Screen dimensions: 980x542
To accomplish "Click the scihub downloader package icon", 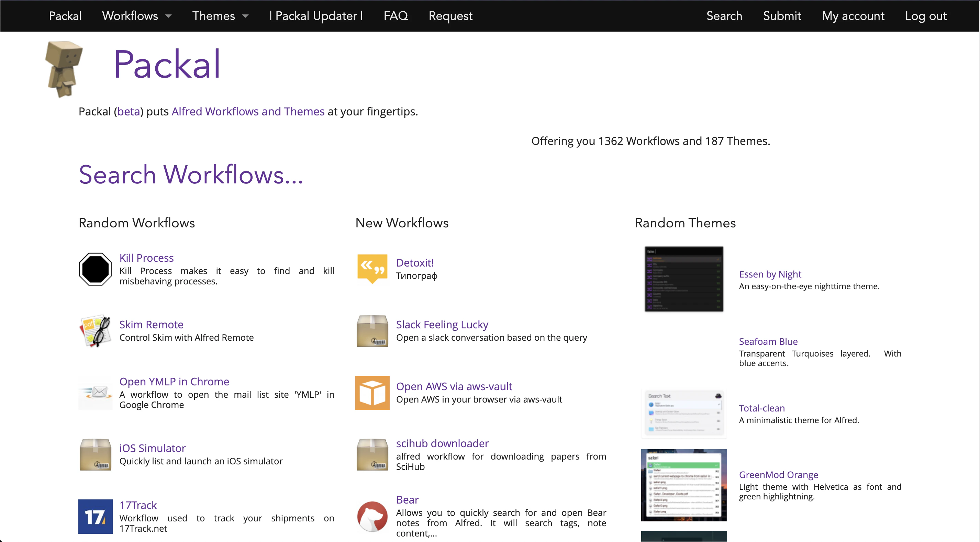I will 372,454.
